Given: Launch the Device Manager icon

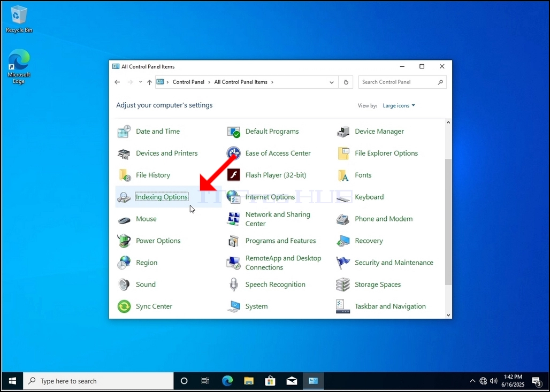Looking at the screenshot, I should coord(343,132).
